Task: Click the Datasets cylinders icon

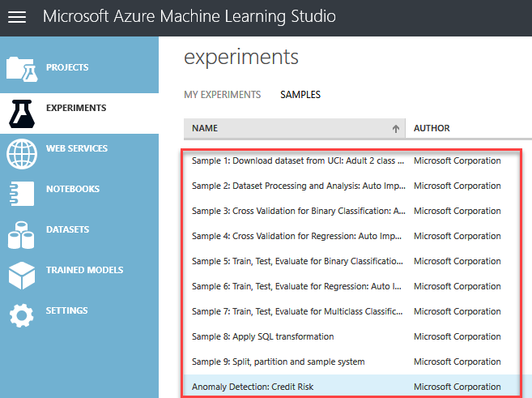Action: [x=21, y=235]
